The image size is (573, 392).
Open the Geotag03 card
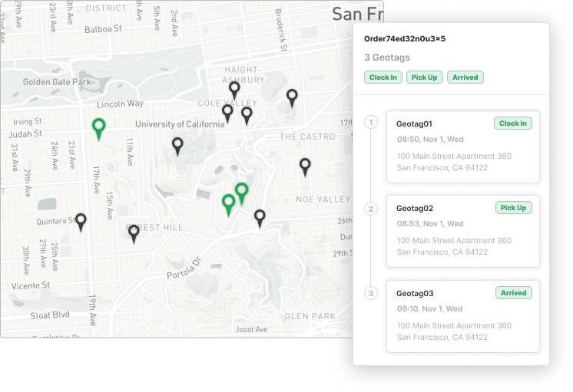click(x=462, y=315)
